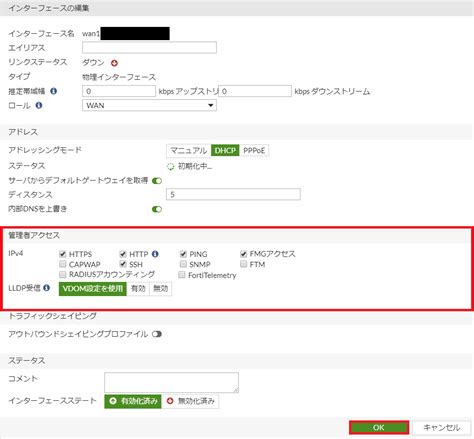Set interface state to 無効化済み
Viewport: 474px width, 439px height.
tap(190, 401)
